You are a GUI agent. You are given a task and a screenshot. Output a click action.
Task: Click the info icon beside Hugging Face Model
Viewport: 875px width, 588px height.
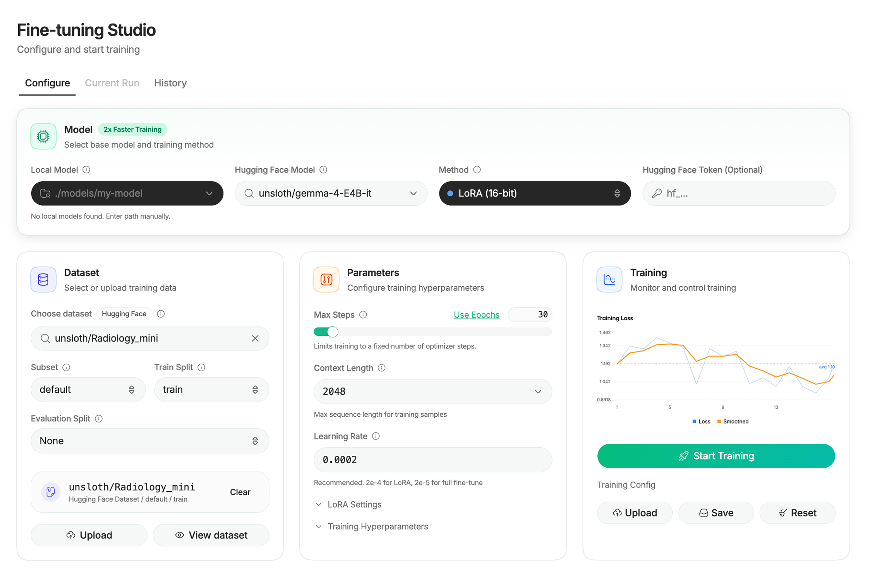point(324,170)
